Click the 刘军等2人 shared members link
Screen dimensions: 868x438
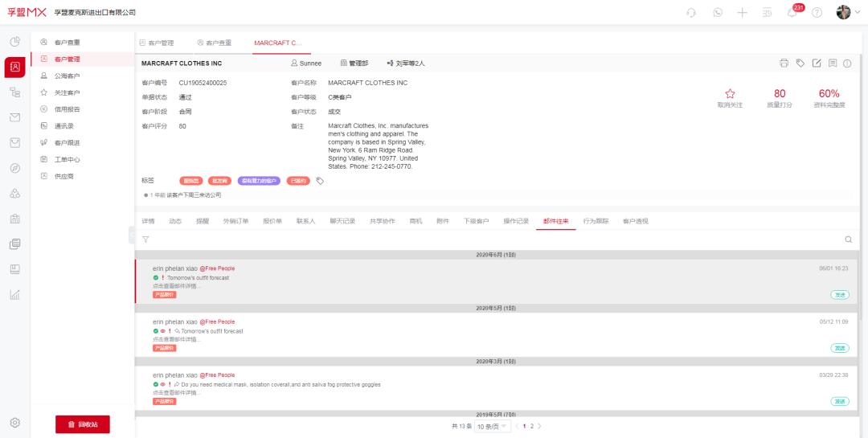[406, 63]
